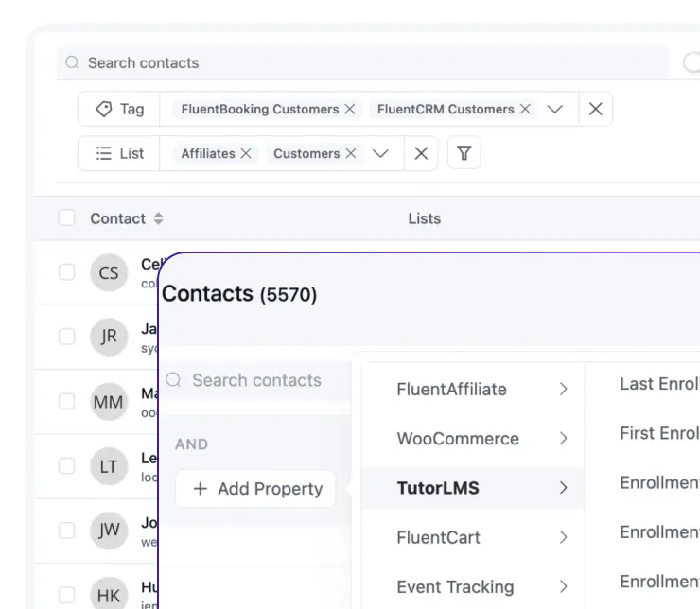
Task: Clear the entire List filter row
Action: coord(421,153)
